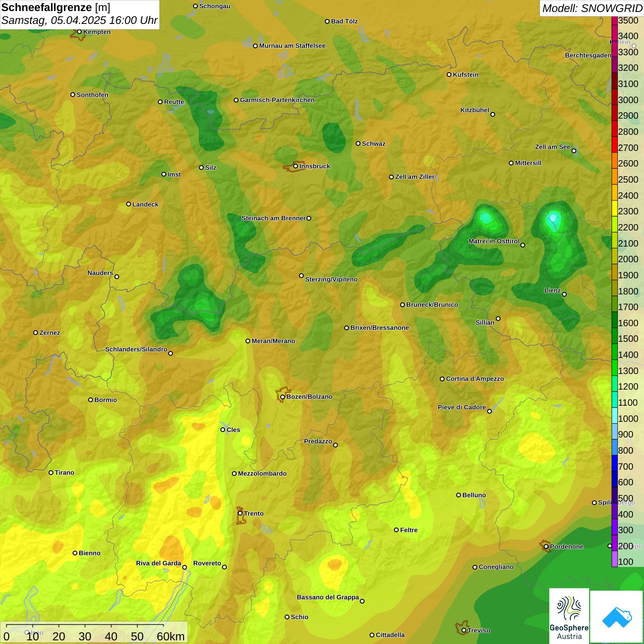Click the Schongau label
Screen dimensions: 644x644
coord(215,6)
